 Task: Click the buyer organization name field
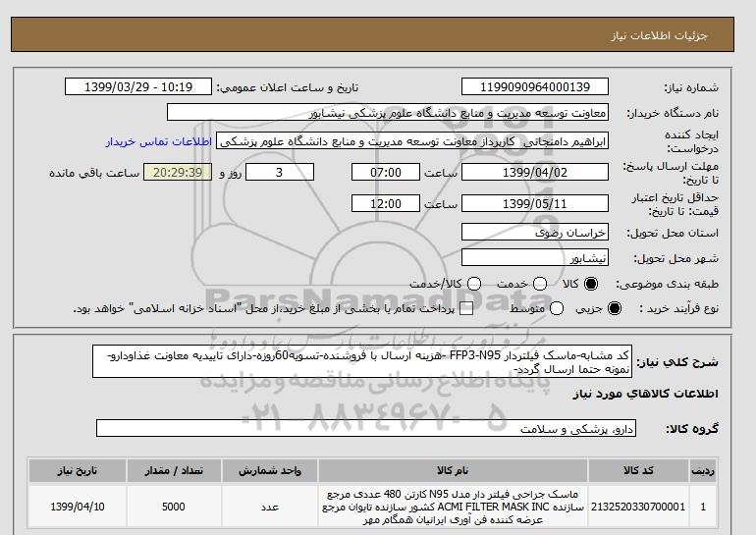(388, 112)
